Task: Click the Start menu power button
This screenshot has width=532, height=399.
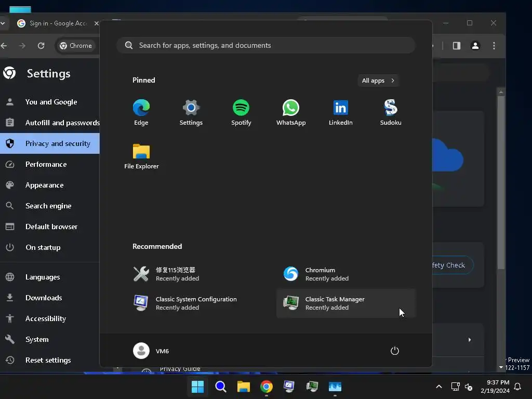Action: [x=395, y=351]
